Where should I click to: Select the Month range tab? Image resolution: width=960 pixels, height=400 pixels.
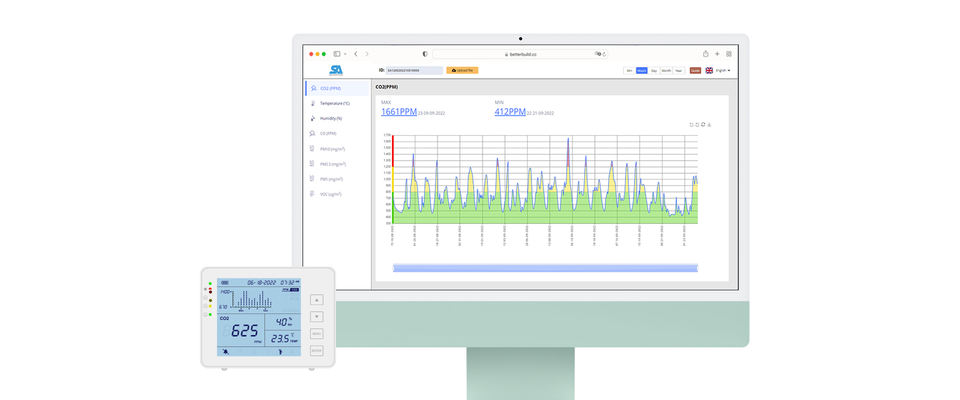[666, 70]
